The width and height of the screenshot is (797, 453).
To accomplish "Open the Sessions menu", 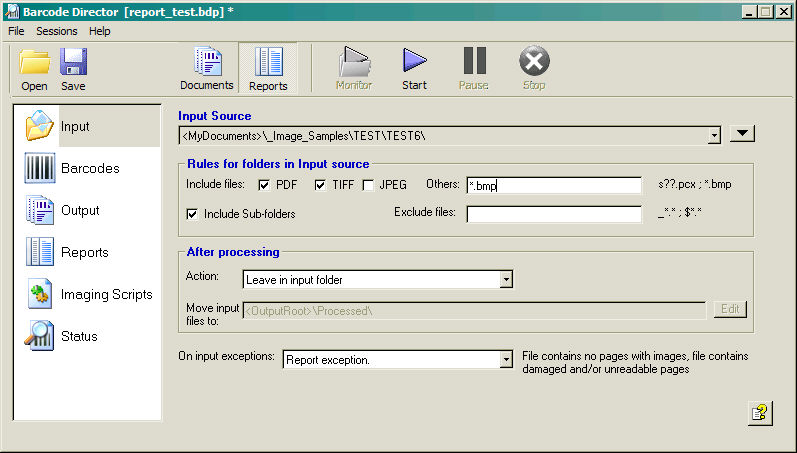I will (x=56, y=31).
